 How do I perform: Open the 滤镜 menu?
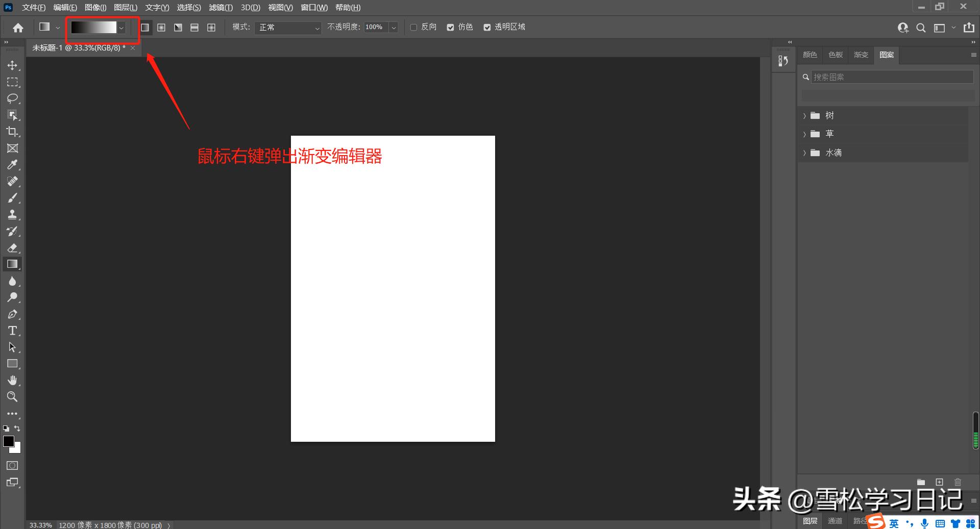(220, 7)
